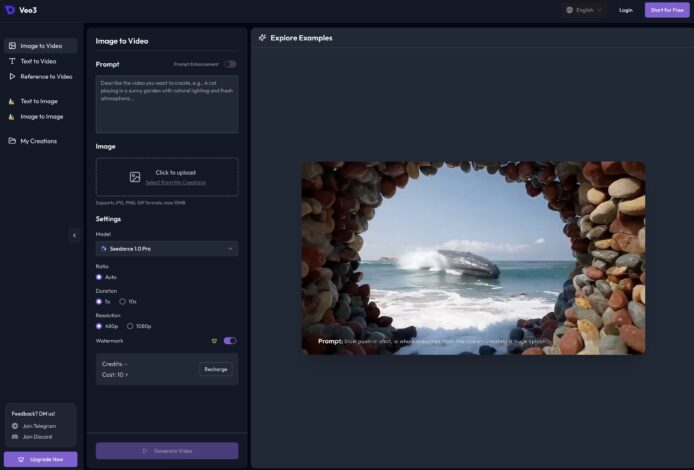Click the premium crown icon near Watermark

pos(215,341)
